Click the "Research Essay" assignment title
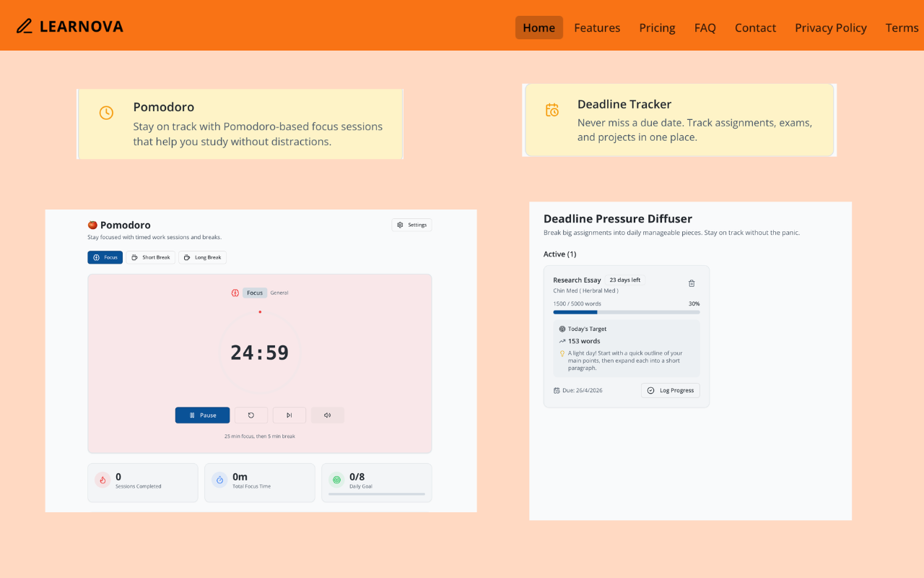Image resolution: width=924 pixels, height=578 pixels. tap(577, 280)
